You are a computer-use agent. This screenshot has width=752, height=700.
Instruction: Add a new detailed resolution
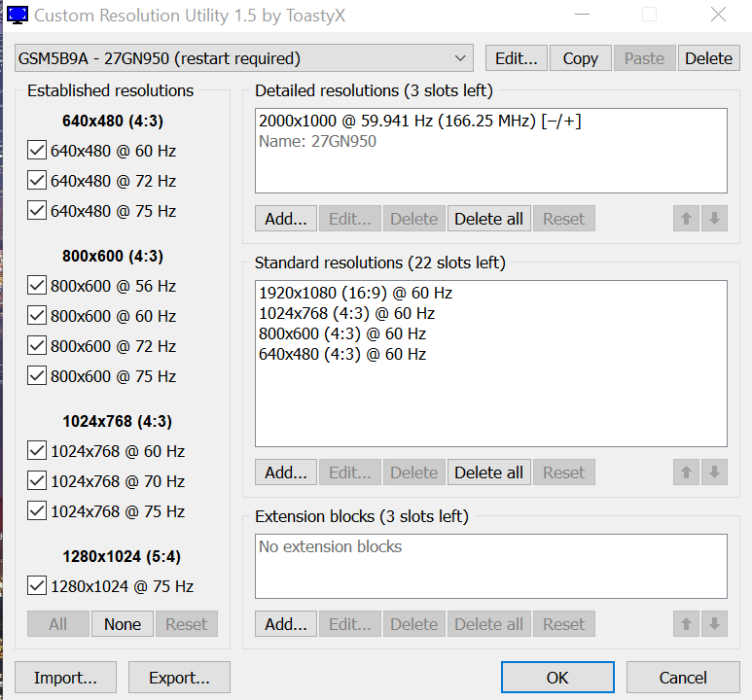point(286,219)
